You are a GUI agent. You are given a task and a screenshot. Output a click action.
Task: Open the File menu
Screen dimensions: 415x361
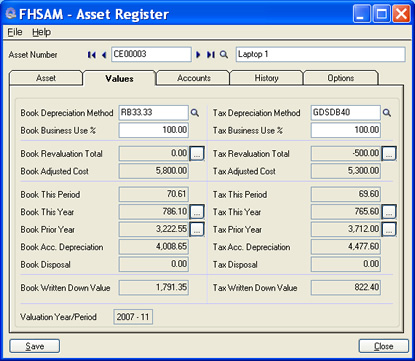pyautogui.click(x=15, y=32)
